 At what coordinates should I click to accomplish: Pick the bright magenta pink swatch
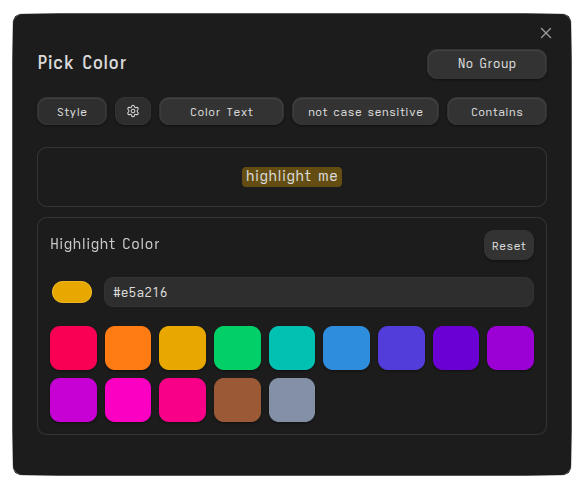[x=128, y=400]
